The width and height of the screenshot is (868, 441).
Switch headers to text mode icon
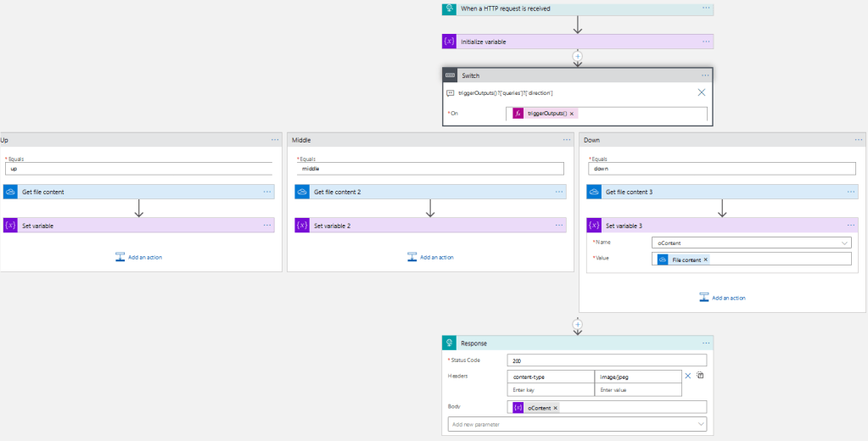(x=701, y=376)
